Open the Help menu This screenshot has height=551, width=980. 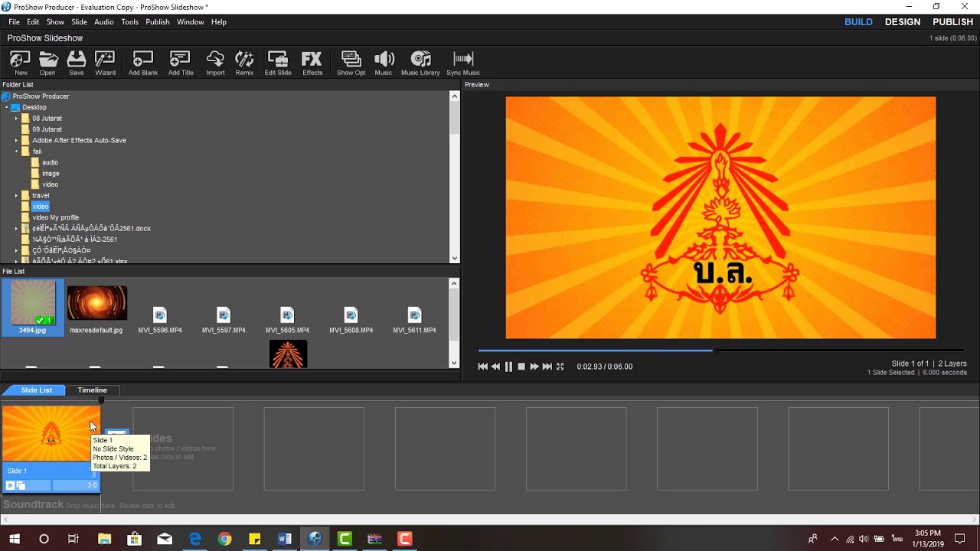(219, 22)
